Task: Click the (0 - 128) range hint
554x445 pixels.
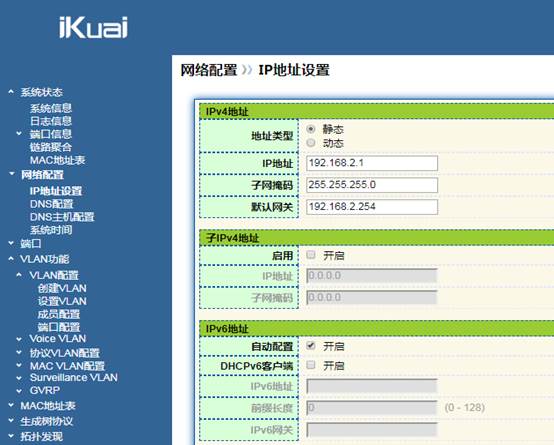Action: (465, 408)
